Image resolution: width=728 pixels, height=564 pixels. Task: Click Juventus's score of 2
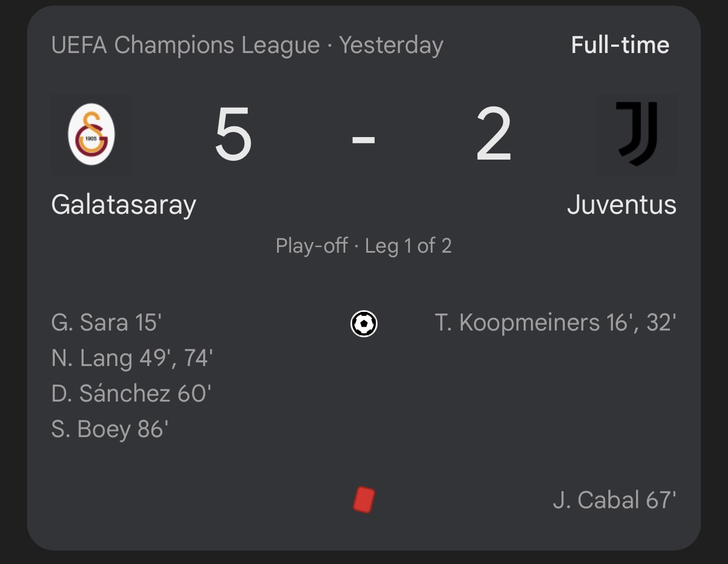(493, 135)
